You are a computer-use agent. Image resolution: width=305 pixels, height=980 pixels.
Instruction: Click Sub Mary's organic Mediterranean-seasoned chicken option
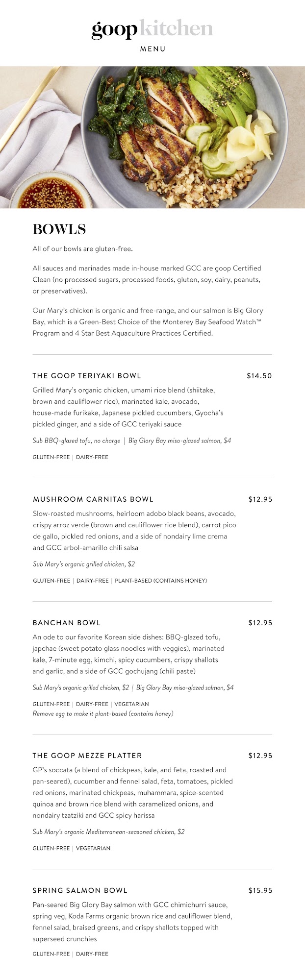tap(108, 832)
